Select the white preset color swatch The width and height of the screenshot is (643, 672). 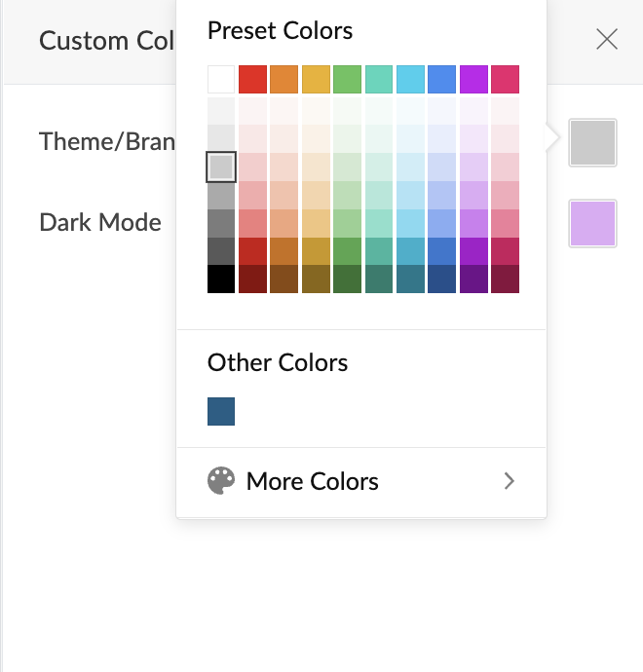click(221, 79)
